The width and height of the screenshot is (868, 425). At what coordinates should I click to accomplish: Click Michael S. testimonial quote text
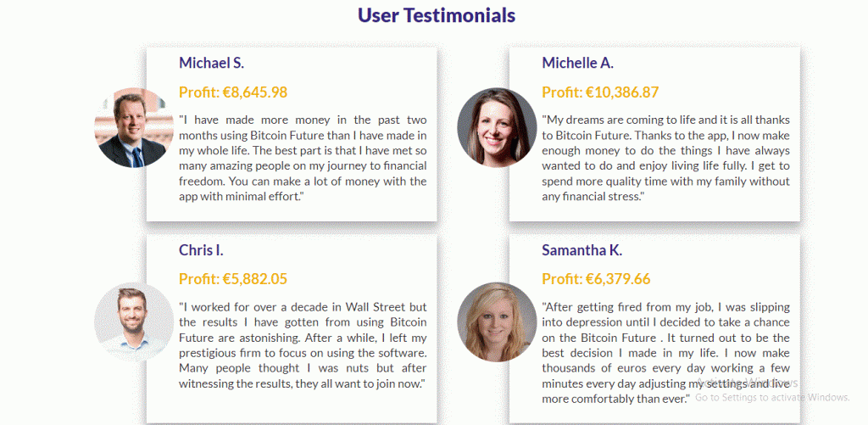click(x=303, y=158)
